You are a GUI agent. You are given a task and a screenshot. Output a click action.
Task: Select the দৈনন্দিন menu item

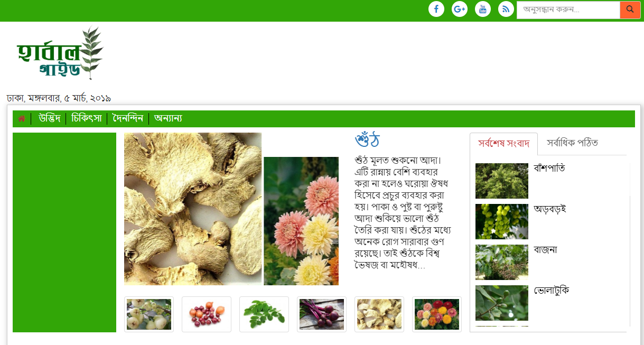coord(128,118)
